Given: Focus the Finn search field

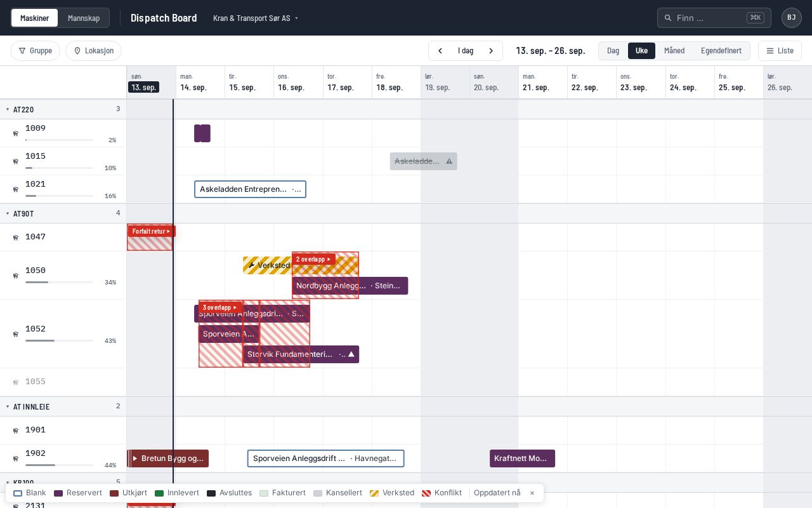Looking at the screenshot, I should tap(714, 18).
